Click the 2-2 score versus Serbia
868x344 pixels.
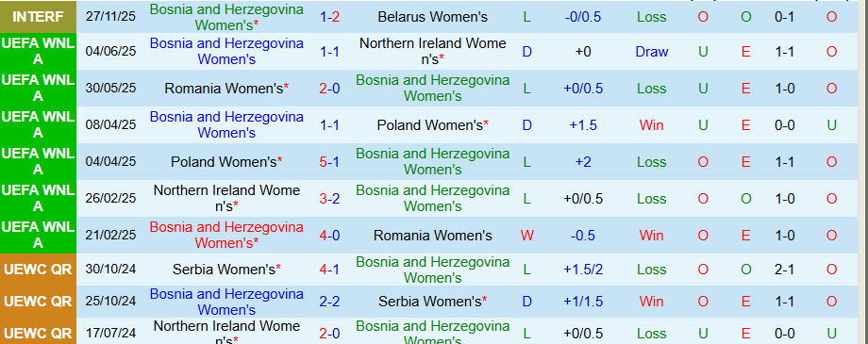[x=330, y=302]
